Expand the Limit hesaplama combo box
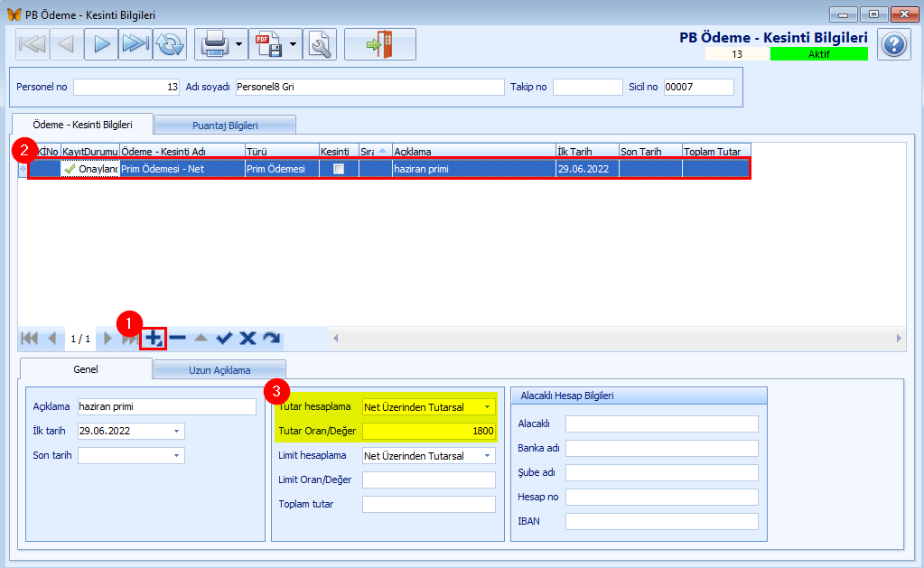This screenshot has width=924, height=568. tap(488, 456)
